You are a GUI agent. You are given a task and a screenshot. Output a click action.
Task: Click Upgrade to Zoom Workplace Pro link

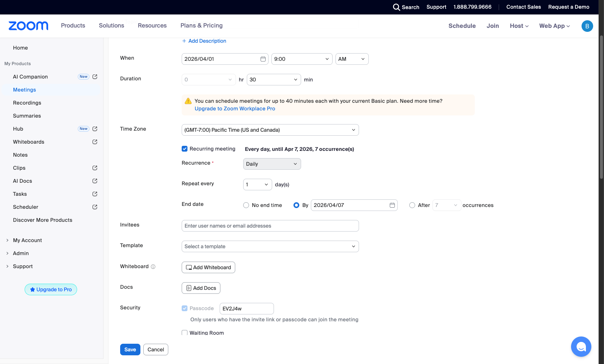tap(235, 109)
